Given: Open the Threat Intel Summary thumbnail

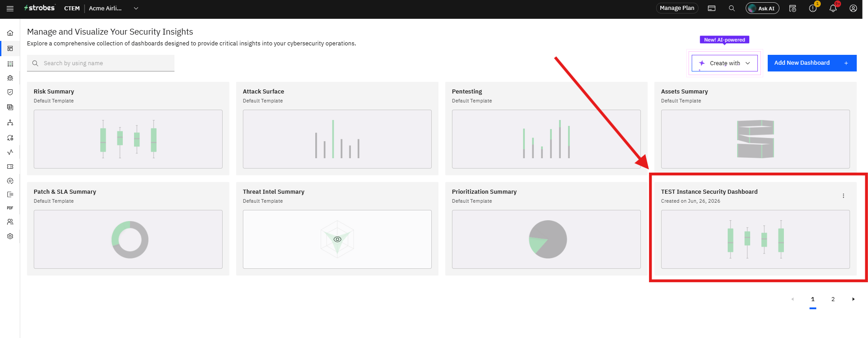Looking at the screenshot, I should coord(337,240).
